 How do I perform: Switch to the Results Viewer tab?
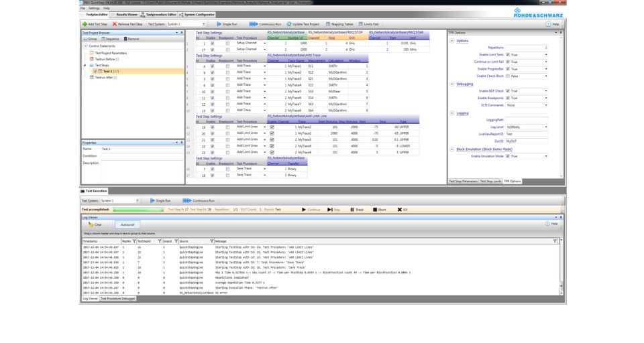[124, 15]
